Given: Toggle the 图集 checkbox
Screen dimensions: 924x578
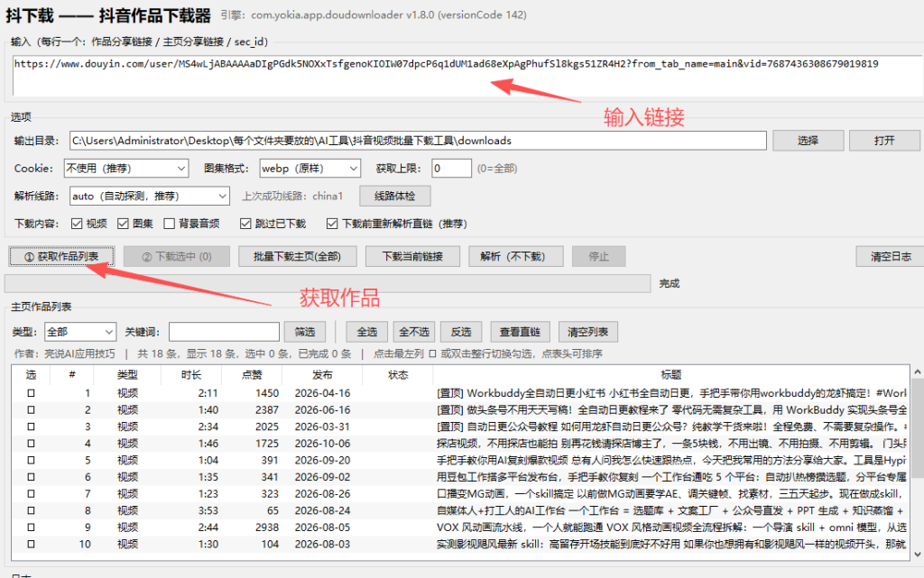Looking at the screenshot, I should [123, 224].
